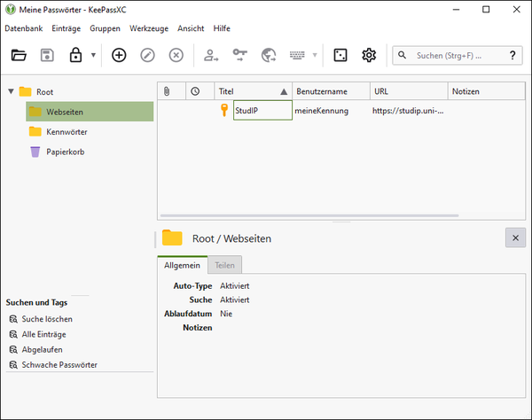Click the meineKennung username cell
Viewport: 532px width, 420px height.
(322, 111)
